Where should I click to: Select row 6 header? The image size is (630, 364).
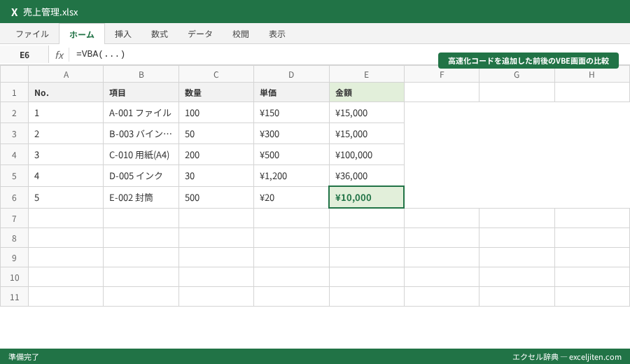click(14, 197)
